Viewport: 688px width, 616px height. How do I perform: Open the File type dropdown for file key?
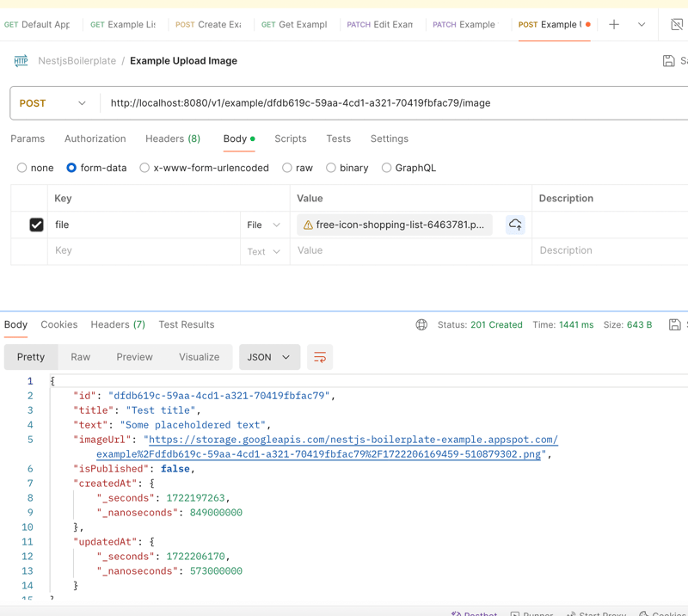coord(263,225)
